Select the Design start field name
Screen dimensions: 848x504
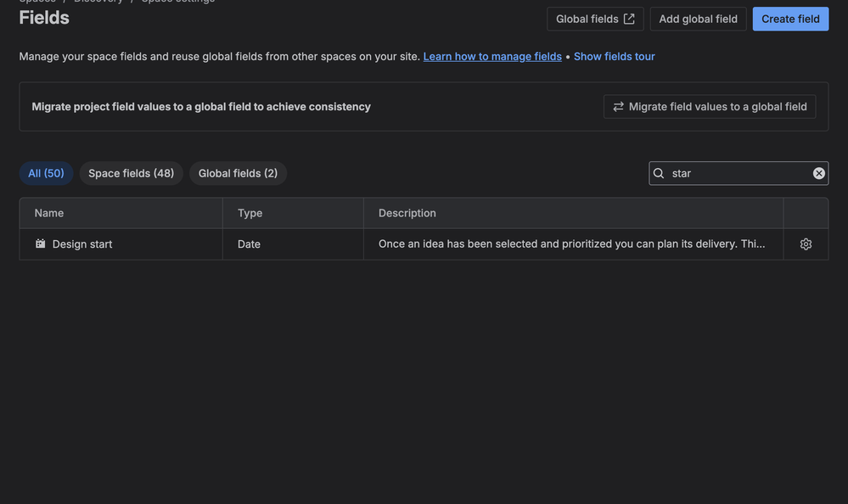[82, 244]
